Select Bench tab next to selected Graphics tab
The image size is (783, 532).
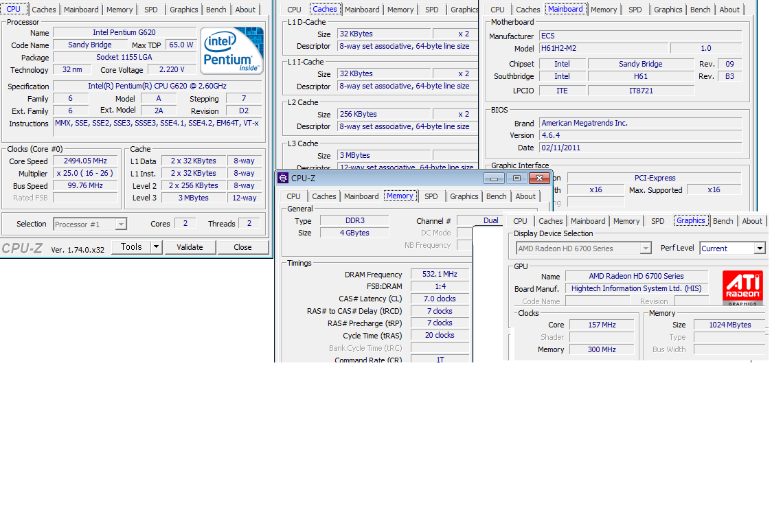pyautogui.click(x=723, y=221)
